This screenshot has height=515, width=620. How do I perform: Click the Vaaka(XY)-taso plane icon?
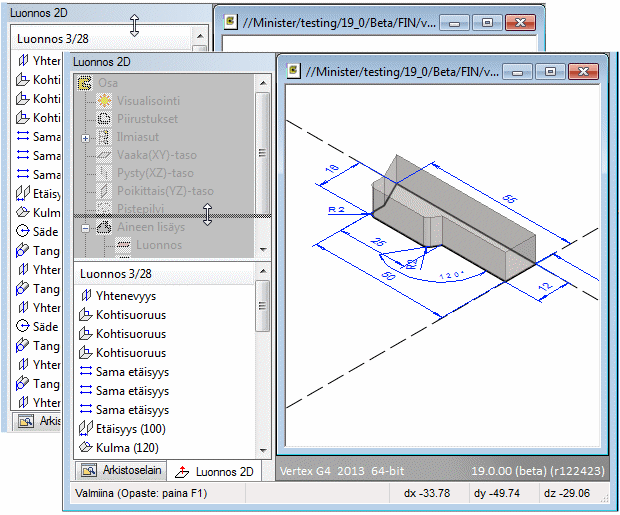(x=105, y=155)
